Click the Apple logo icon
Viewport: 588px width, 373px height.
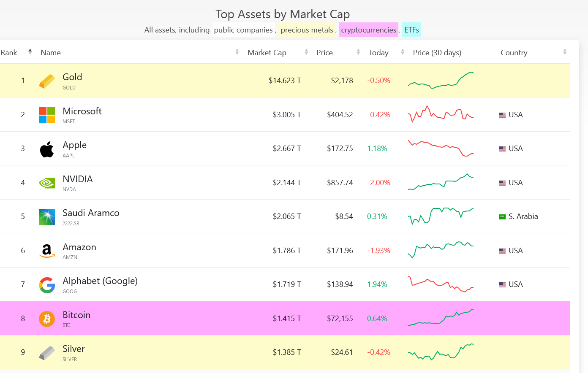[x=47, y=149]
